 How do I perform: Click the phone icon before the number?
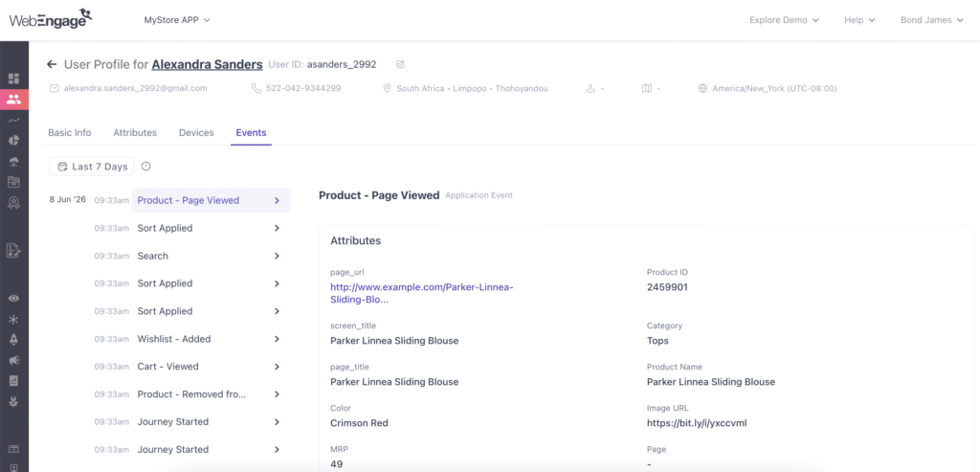coord(256,89)
